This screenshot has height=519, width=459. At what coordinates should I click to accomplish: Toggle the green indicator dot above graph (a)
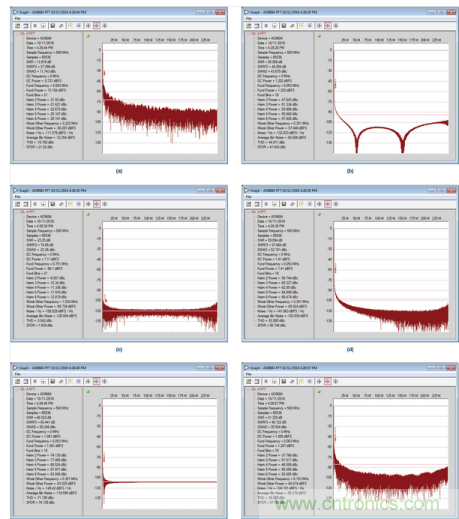tap(88, 36)
